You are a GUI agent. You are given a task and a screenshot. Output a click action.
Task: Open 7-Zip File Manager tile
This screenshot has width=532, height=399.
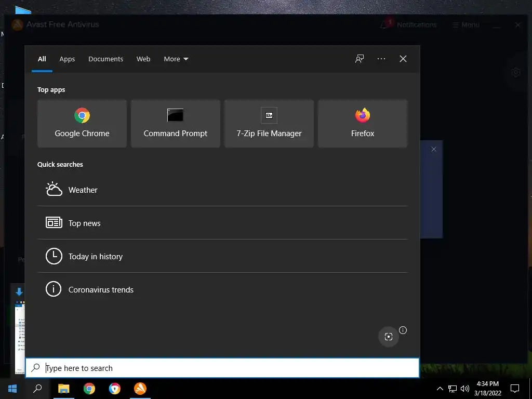269,124
